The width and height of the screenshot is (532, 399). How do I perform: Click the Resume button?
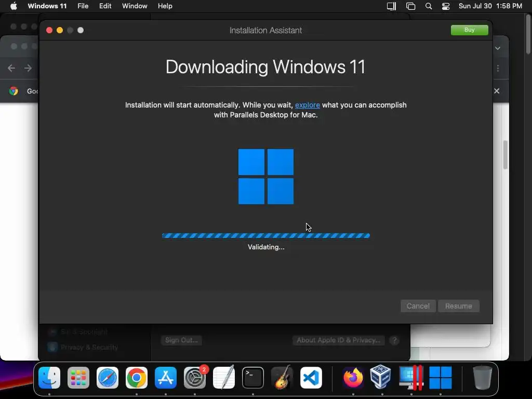(x=458, y=306)
